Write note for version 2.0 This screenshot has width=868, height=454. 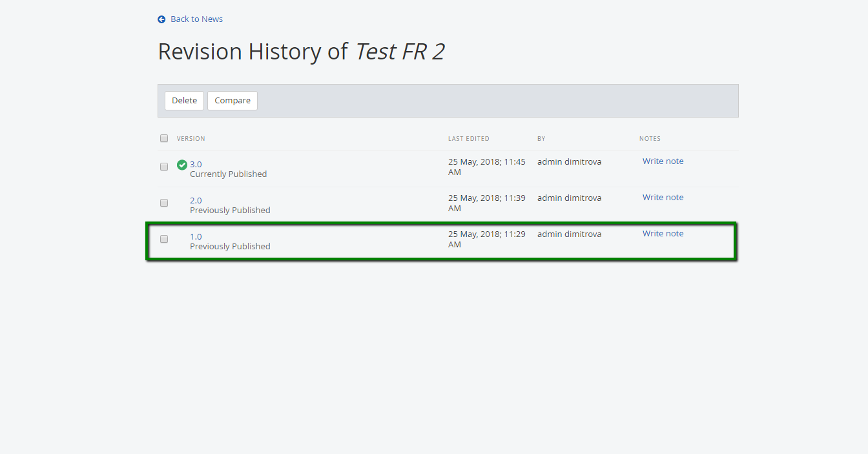click(x=663, y=198)
